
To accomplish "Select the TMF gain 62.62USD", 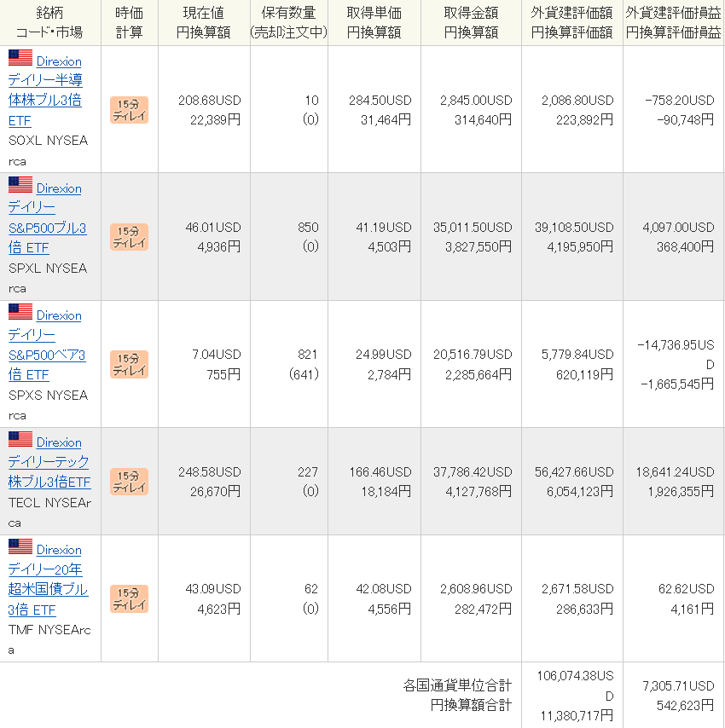I will pos(687,589).
